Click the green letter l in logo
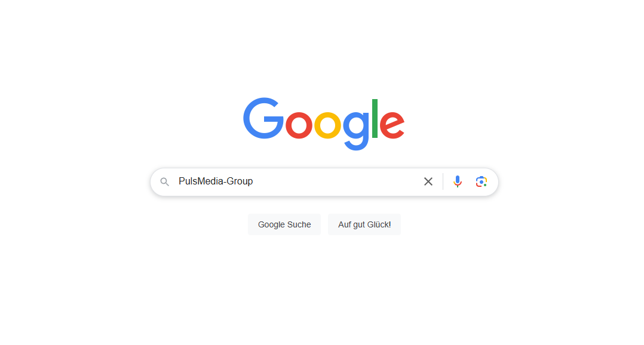The width and height of the screenshot is (644, 345). point(375,118)
